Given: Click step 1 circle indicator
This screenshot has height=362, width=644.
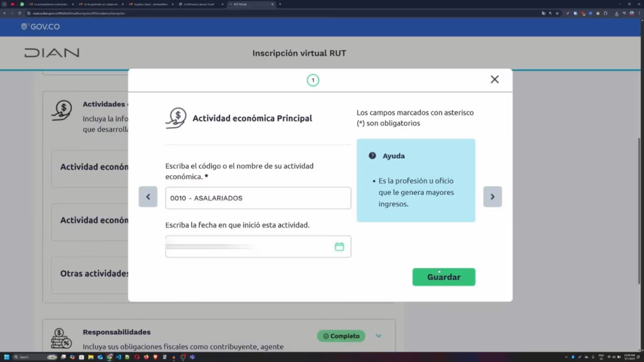Looking at the screenshot, I should tap(313, 80).
